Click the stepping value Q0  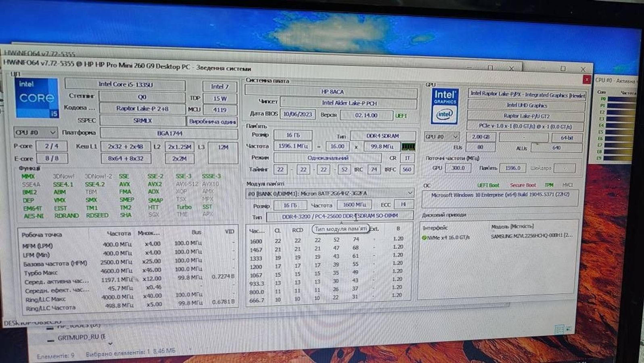coord(142,97)
